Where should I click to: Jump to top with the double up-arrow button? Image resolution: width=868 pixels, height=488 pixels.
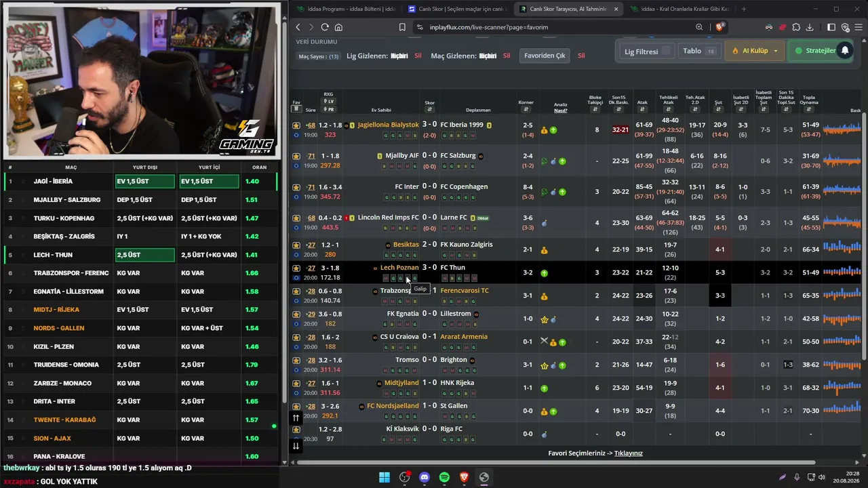(x=296, y=418)
